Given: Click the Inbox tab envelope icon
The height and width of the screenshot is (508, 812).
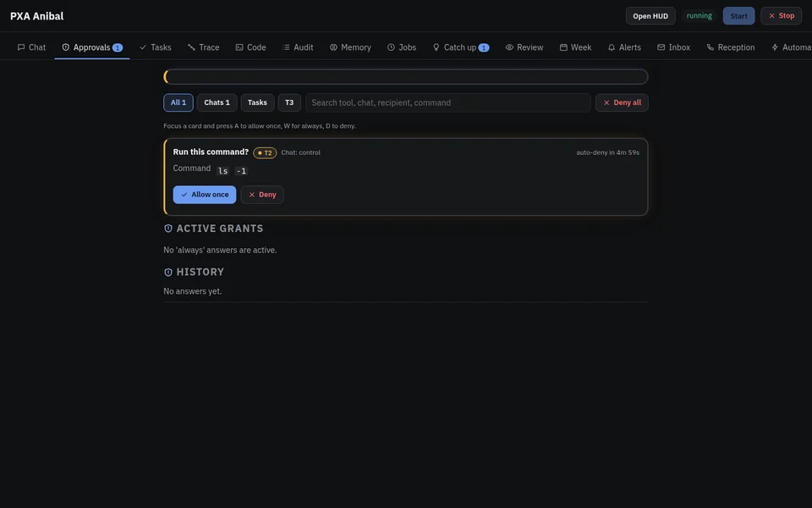Looking at the screenshot, I should click(x=661, y=47).
